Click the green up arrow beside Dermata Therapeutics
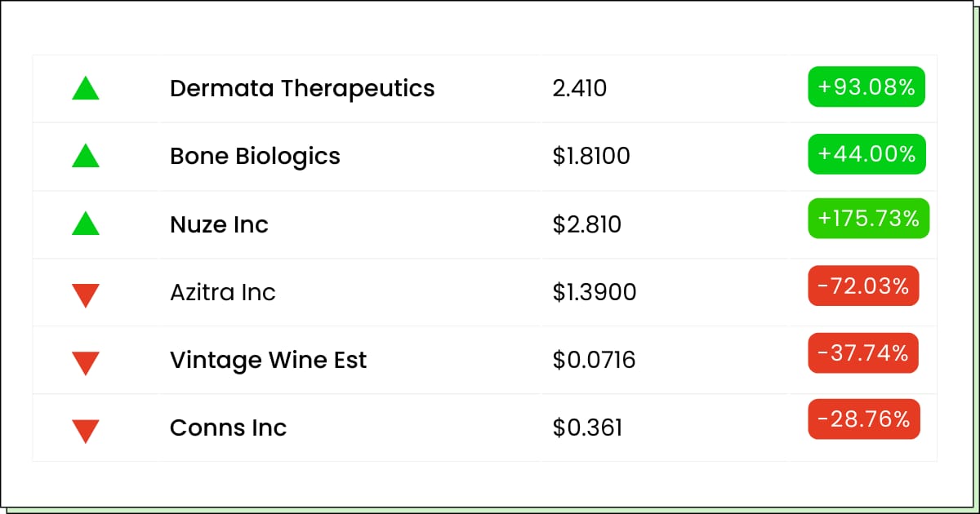 [x=86, y=88]
